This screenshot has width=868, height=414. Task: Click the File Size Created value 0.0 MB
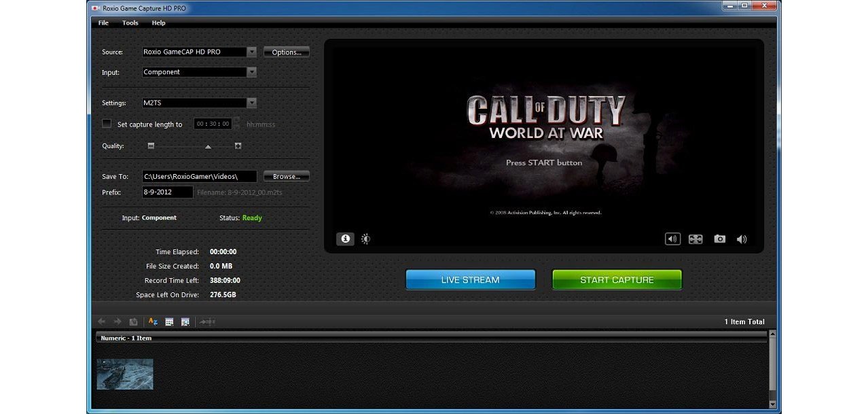coord(221,266)
